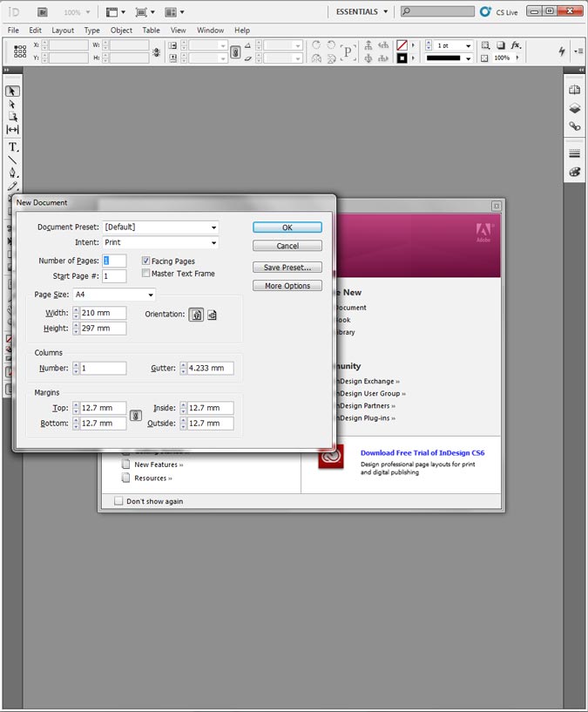
Task: Open the Window menu
Action: pyautogui.click(x=210, y=31)
